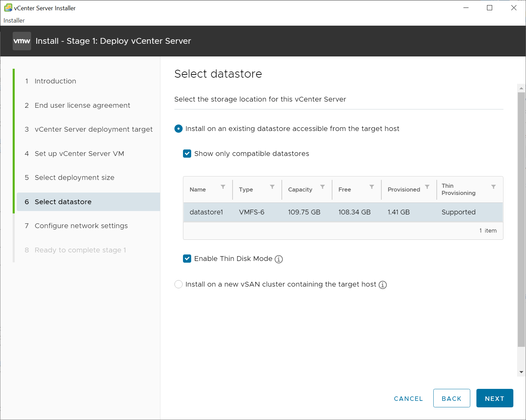The height and width of the screenshot is (420, 526).
Task: Click the vCenter Server Installer title icon
Action: [x=8, y=8]
